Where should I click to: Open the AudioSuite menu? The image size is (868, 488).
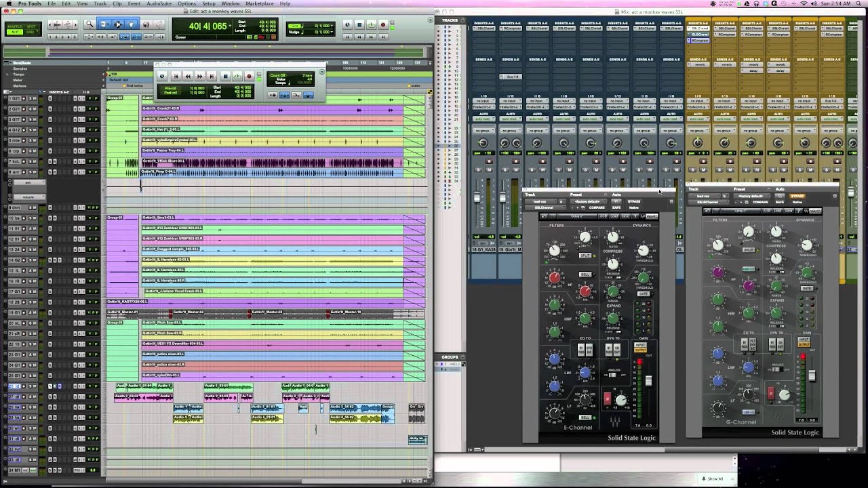click(159, 3)
